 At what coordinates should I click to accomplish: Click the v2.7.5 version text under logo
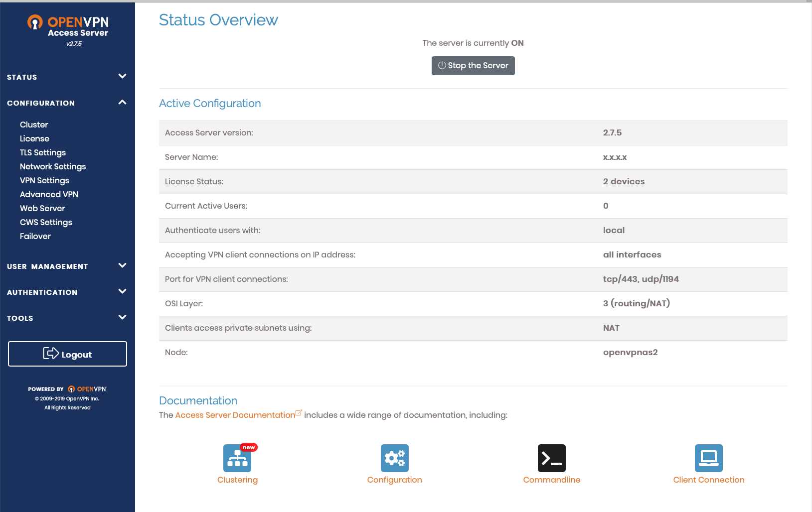(x=74, y=44)
